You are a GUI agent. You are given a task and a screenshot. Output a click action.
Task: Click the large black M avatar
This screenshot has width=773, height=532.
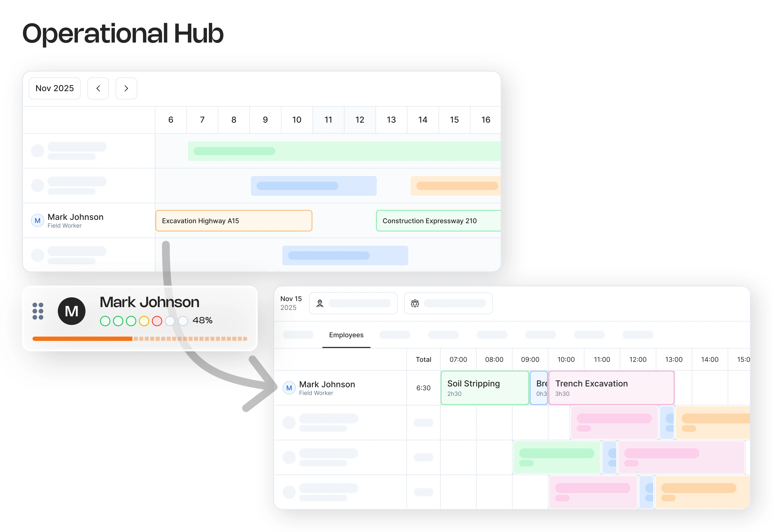[71, 311]
